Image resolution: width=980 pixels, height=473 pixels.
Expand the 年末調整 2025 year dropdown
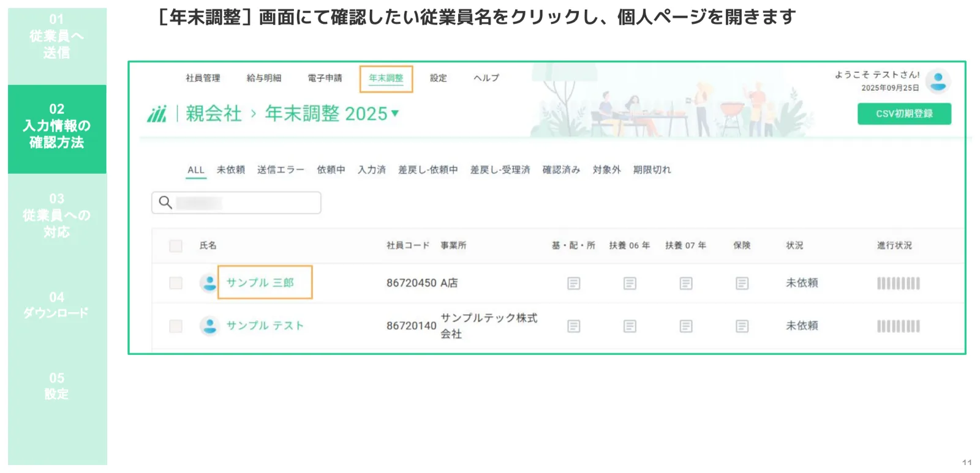395,113
